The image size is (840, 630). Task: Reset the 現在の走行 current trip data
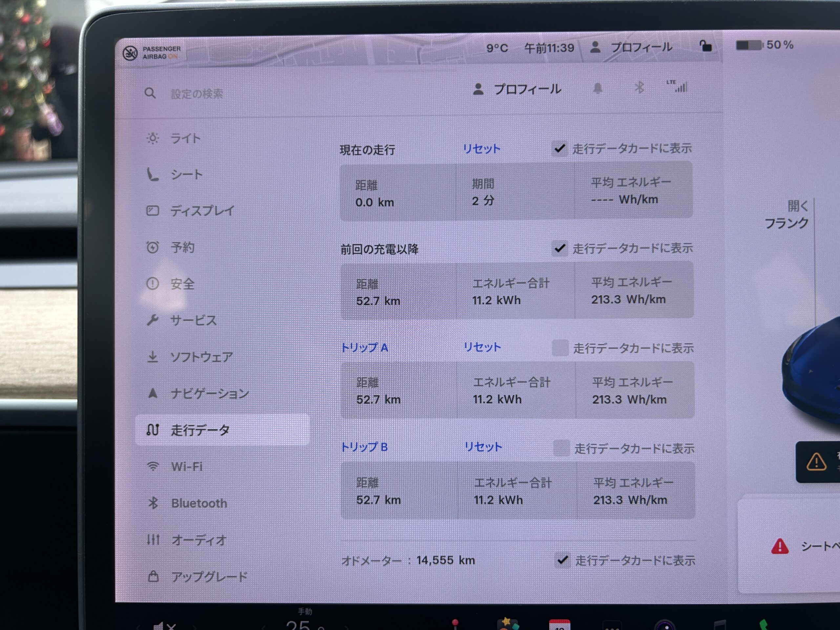(x=481, y=149)
